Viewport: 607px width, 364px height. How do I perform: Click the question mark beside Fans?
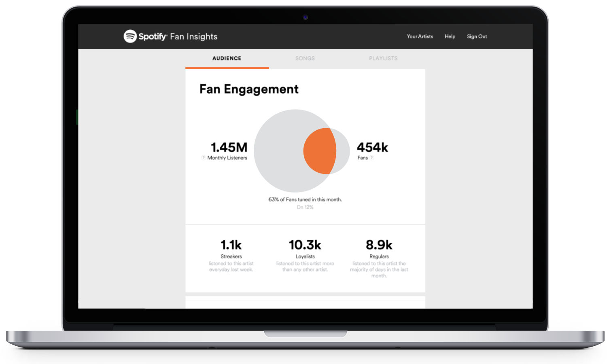pyautogui.click(x=372, y=158)
